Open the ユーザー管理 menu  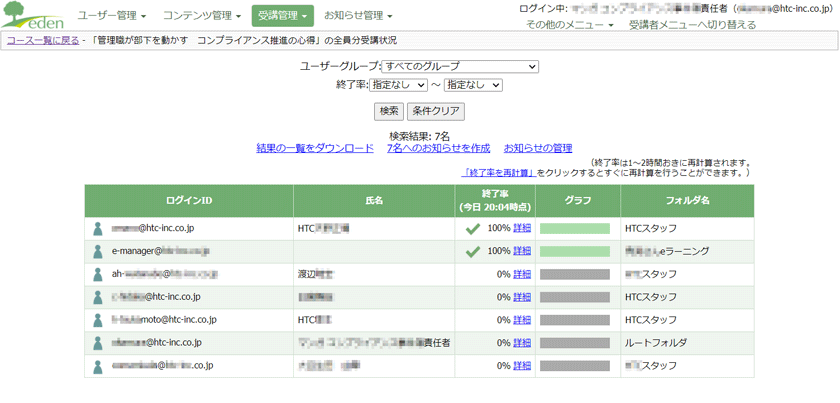(x=112, y=16)
